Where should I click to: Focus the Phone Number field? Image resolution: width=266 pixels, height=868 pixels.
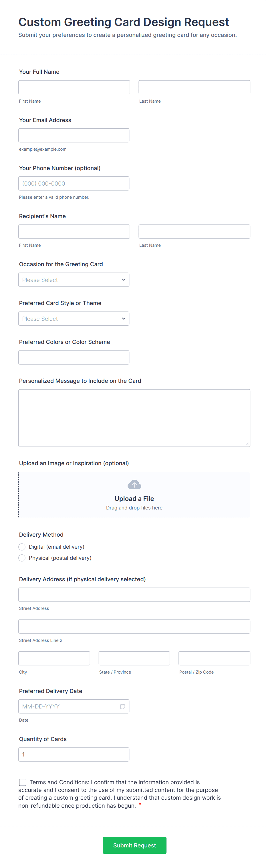(74, 183)
